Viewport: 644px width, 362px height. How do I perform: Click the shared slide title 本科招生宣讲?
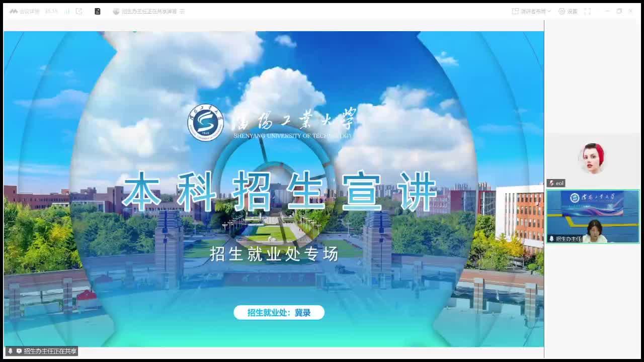[279, 192]
